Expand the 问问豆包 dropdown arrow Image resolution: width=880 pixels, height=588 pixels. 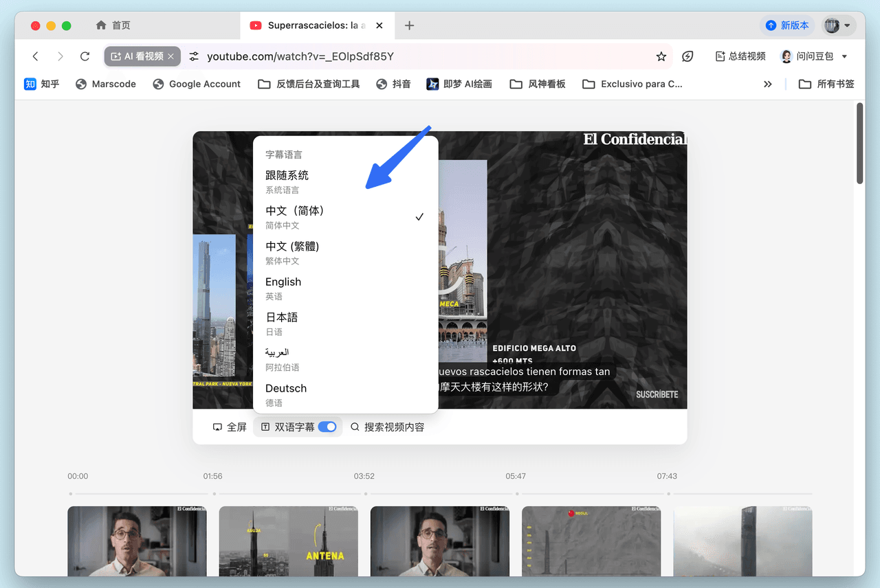(x=844, y=56)
